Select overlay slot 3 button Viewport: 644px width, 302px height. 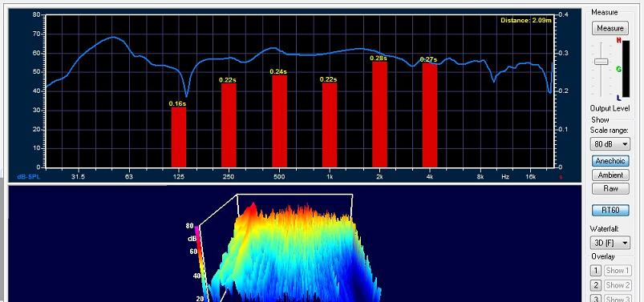point(596,298)
